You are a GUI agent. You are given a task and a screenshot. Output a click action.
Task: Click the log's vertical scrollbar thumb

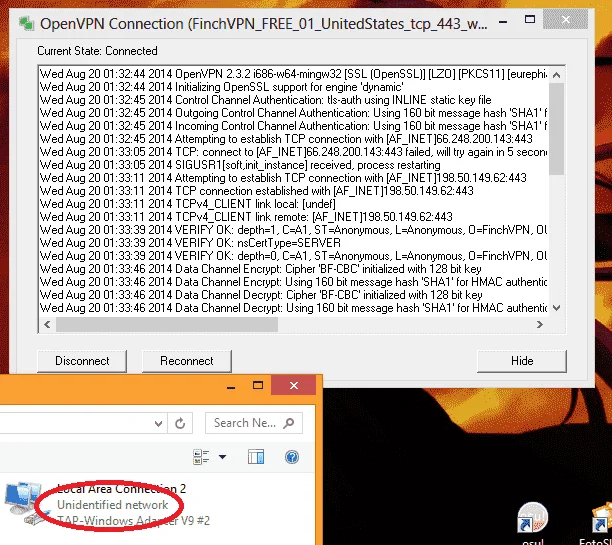(557, 129)
